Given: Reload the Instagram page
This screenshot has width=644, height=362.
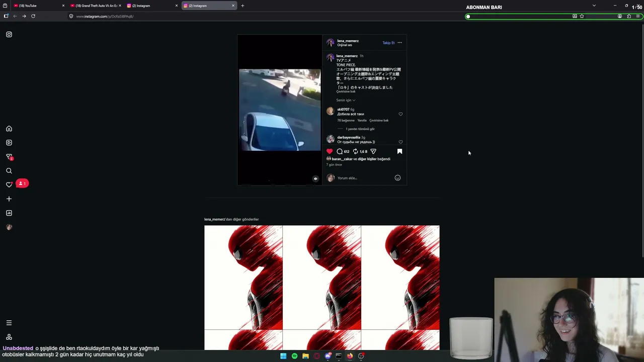Looking at the screenshot, I should tap(33, 16).
